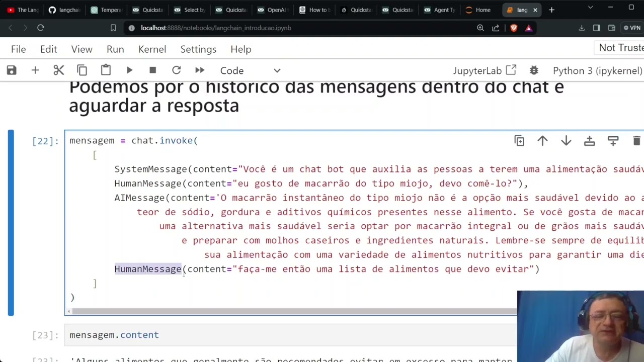Open the View menu
Image resolution: width=644 pixels, height=362 pixels.
[x=82, y=49]
